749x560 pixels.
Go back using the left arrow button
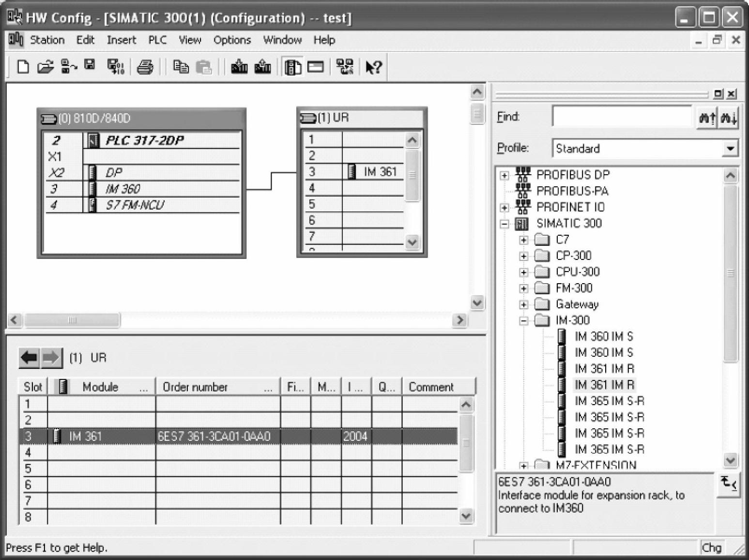29,358
